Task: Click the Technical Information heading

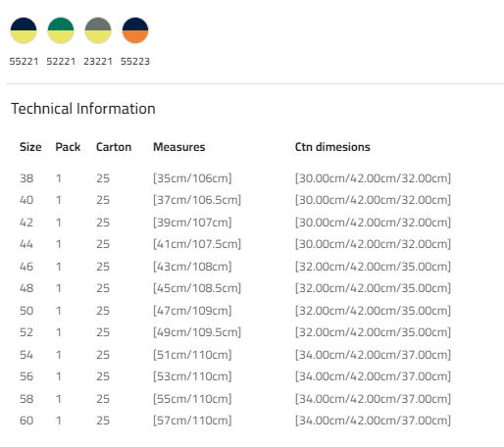Action: (x=83, y=109)
